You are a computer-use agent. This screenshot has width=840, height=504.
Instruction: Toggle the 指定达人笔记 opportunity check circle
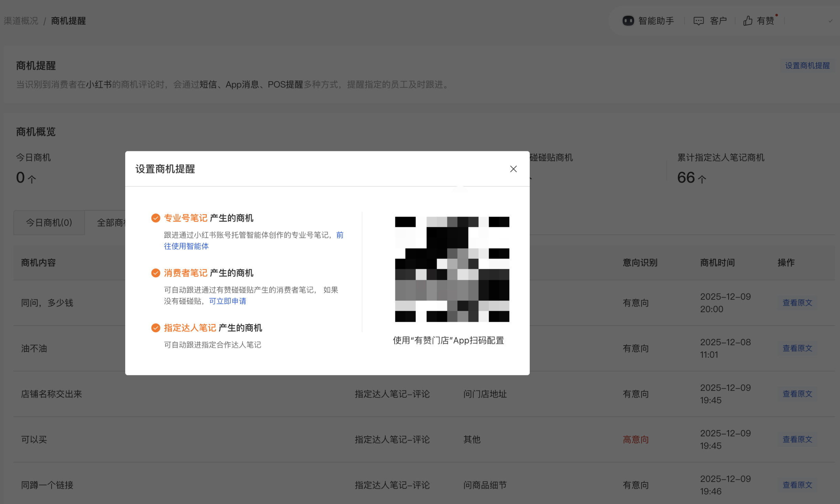pyautogui.click(x=155, y=328)
